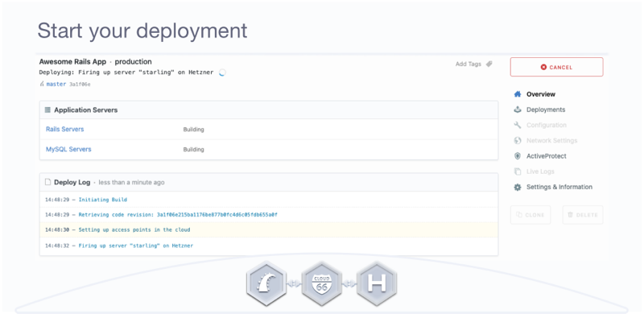Screen dimensions: 644x314
Task: Click the Building status of Rails Servers
Action: coord(193,130)
